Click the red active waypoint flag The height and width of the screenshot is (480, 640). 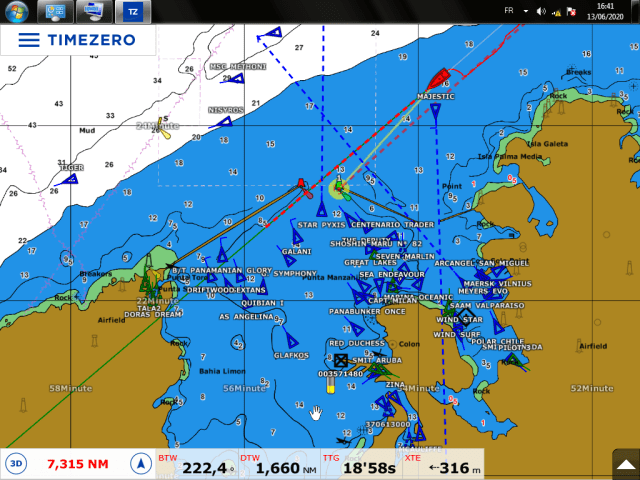302,184
